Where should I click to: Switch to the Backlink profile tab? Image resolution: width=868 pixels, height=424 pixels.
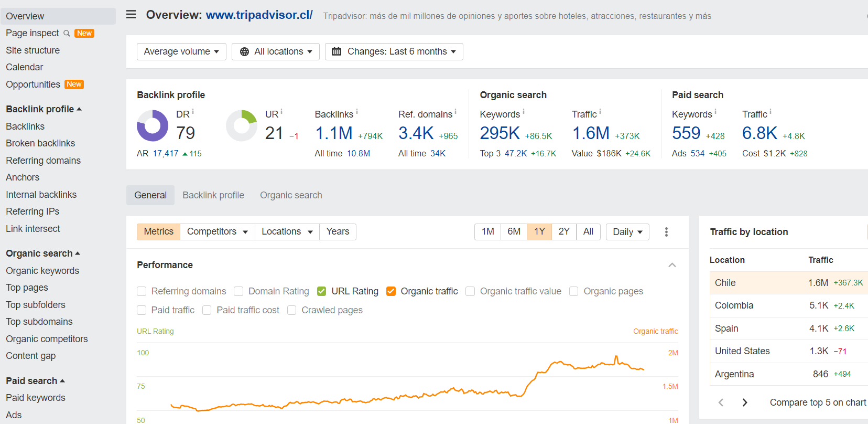[213, 195]
